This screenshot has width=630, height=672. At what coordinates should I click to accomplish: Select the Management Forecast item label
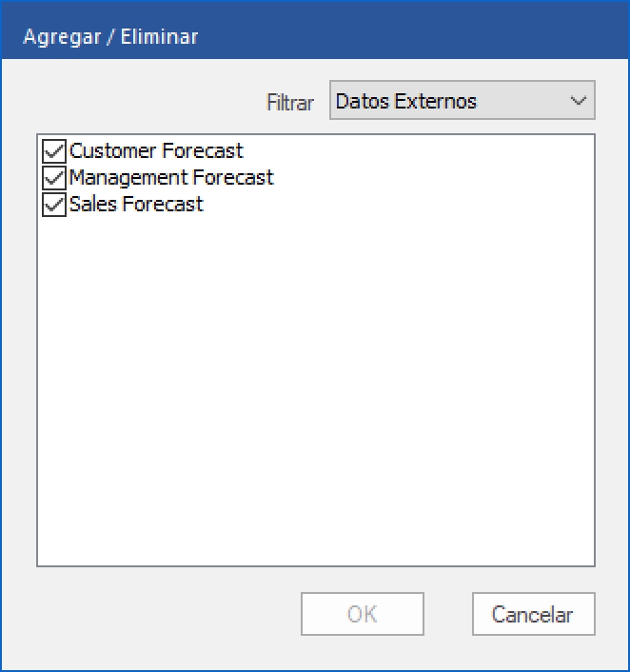click(x=171, y=178)
